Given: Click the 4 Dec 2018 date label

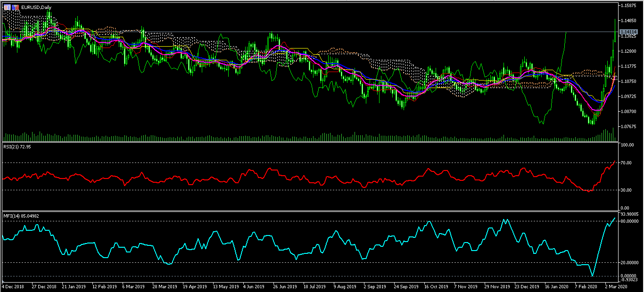Looking at the screenshot, I should (x=14, y=286).
